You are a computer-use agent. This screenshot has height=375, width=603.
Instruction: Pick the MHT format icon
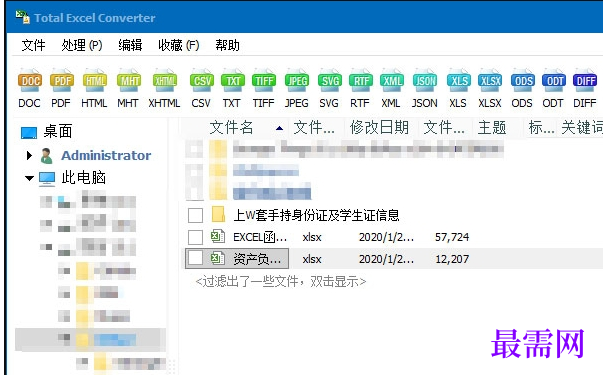(128, 81)
